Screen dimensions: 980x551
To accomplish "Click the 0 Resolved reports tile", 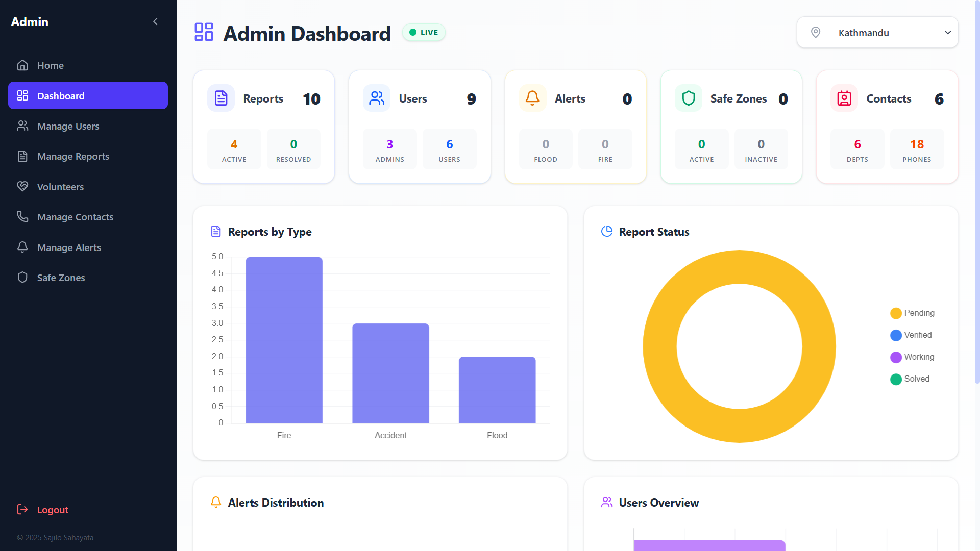I will (293, 149).
